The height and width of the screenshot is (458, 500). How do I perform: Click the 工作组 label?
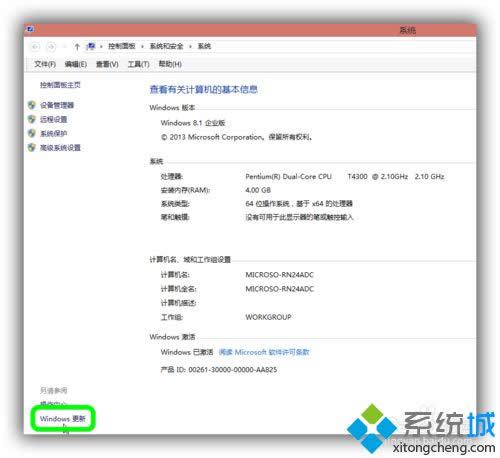(171, 317)
